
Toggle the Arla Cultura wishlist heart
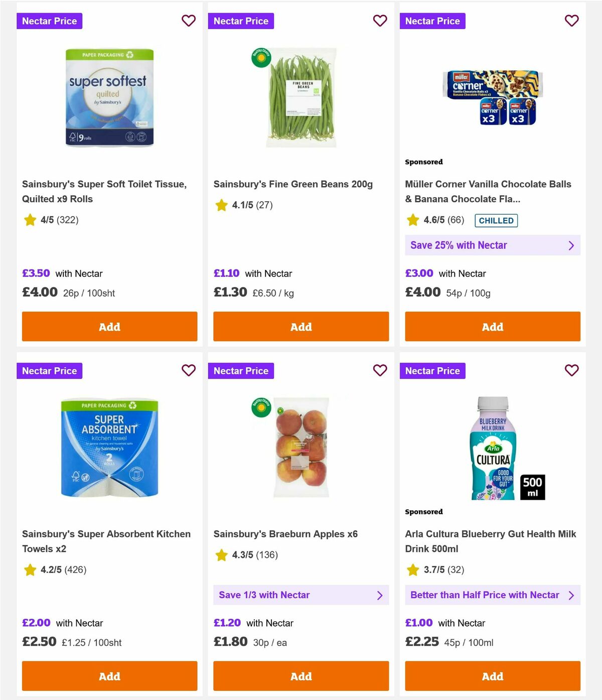572,370
